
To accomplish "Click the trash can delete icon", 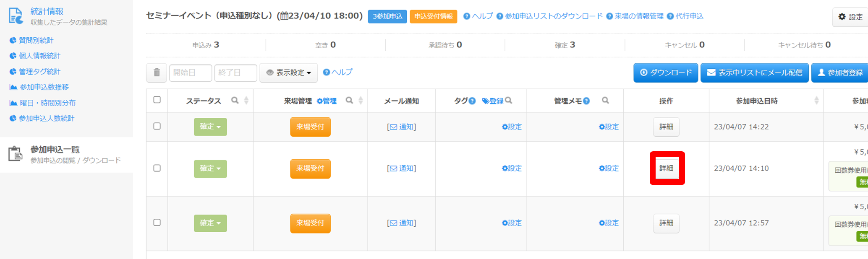I will coord(157,73).
